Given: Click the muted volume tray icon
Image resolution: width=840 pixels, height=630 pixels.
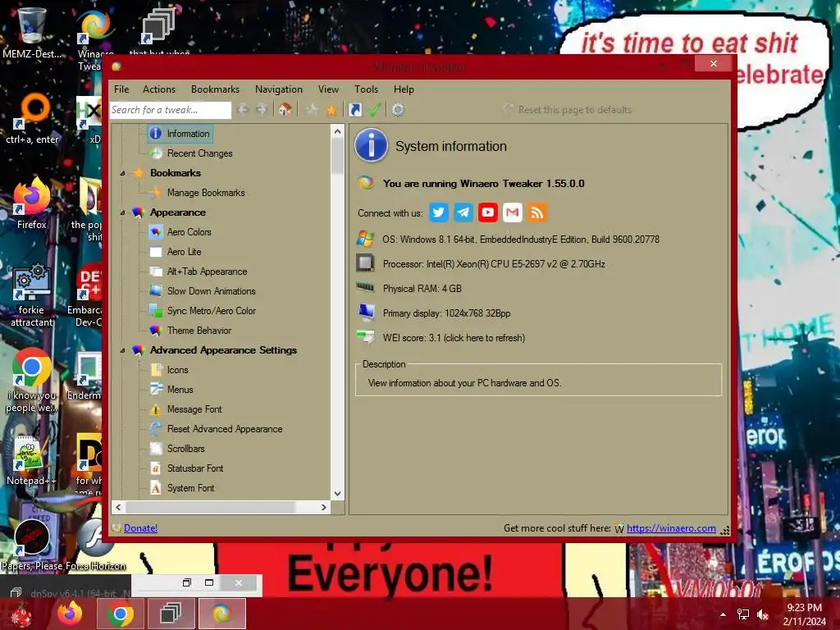Looking at the screenshot, I should [x=763, y=614].
